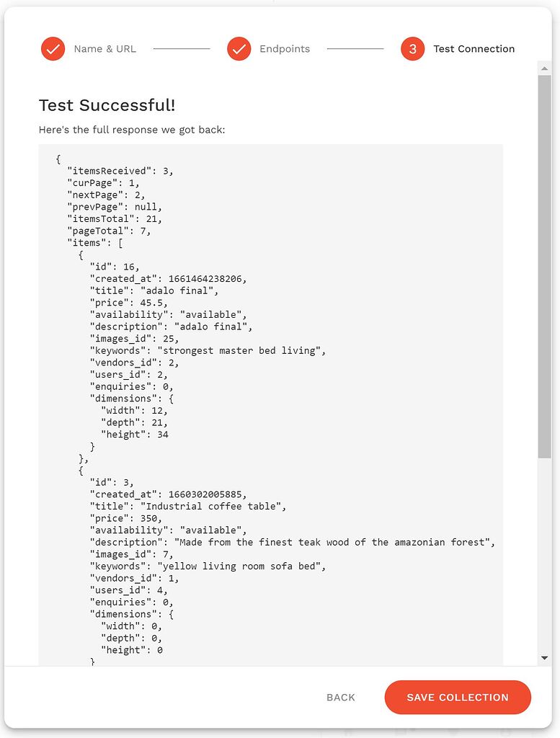The height and width of the screenshot is (738, 560).
Task: Click the "Test Successful!" heading
Action: tap(107, 105)
